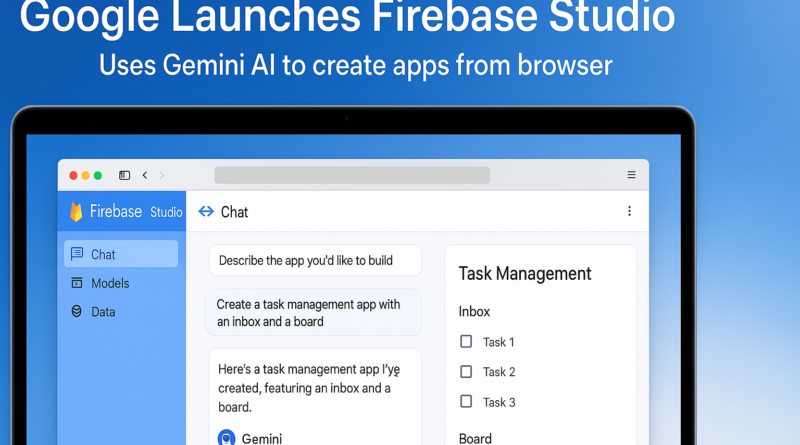This screenshot has width=800, height=445.
Task: Click the 'Task 3' label text
Action: (499, 402)
